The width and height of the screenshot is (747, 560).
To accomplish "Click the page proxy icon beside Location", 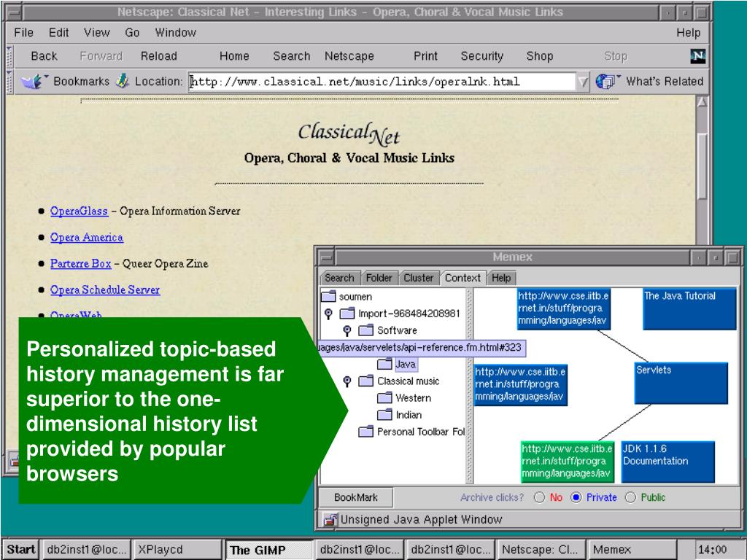I will pyautogui.click(x=123, y=81).
